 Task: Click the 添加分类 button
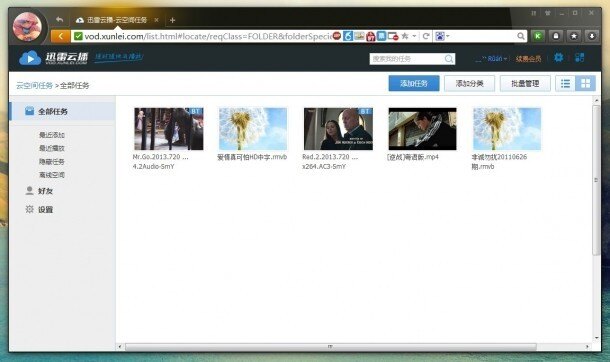pyautogui.click(x=470, y=83)
